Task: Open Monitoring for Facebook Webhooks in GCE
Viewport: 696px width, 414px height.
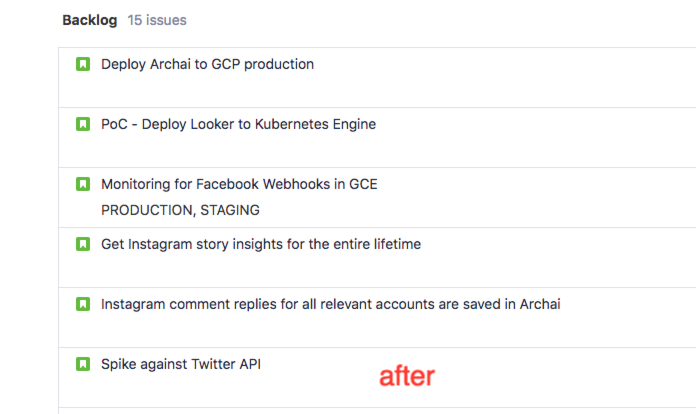Action: [239, 184]
